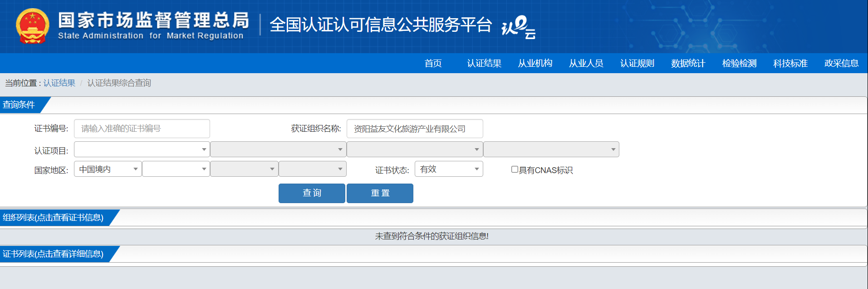This screenshot has width=868, height=289.
Task: Expand the fourth 认证项目 dropdown
Action: [x=551, y=149]
